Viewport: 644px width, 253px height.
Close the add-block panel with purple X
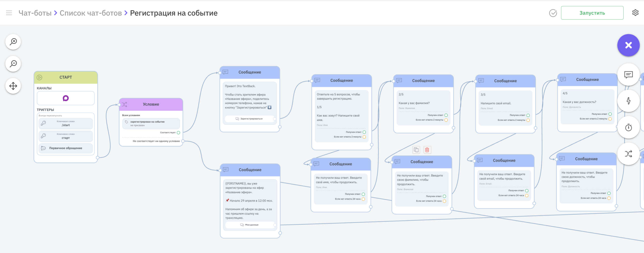(628, 45)
